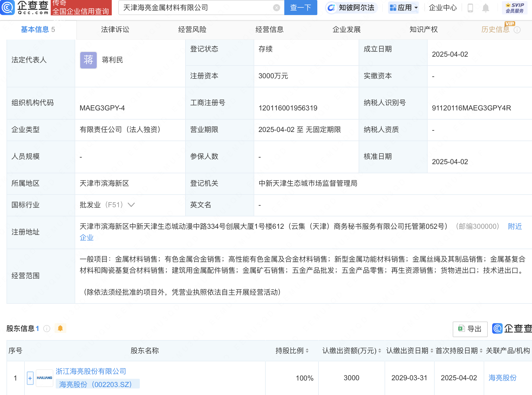
Task: Click the shareholder monitoring bell icon
Action: click(60, 328)
